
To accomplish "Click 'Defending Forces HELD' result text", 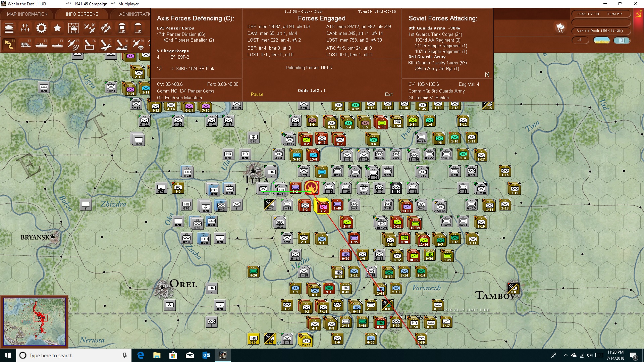I will pyautogui.click(x=309, y=67).
